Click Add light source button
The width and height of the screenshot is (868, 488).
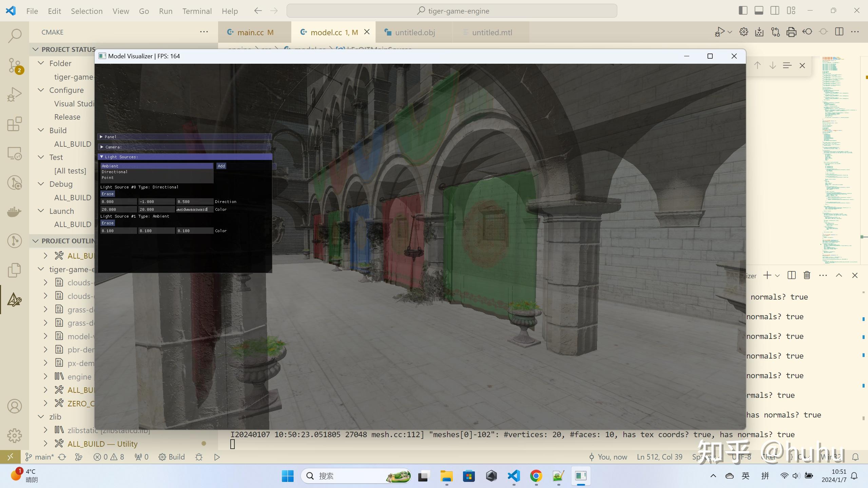coord(221,166)
